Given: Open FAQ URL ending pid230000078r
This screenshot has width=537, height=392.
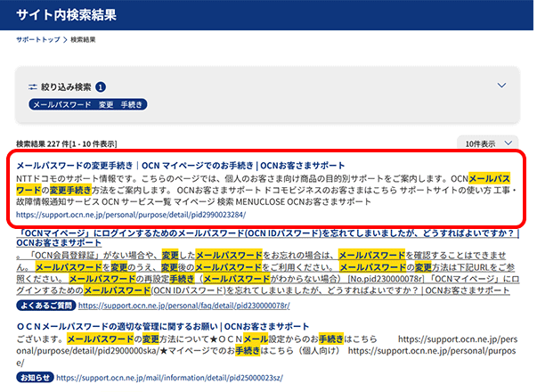Looking at the screenshot, I should pyautogui.click(x=184, y=306).
